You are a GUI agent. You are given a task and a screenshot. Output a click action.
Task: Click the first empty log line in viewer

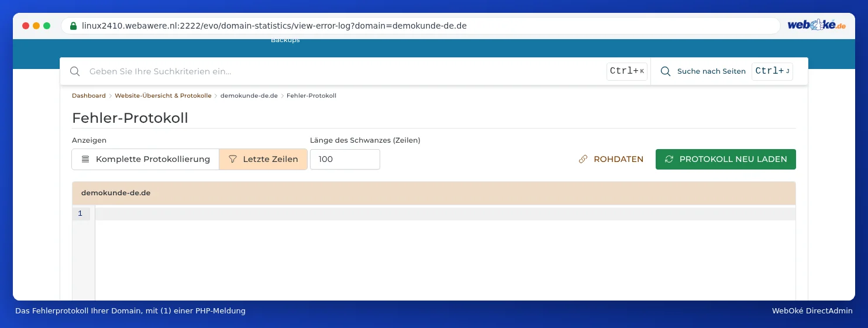pos(445,213)
